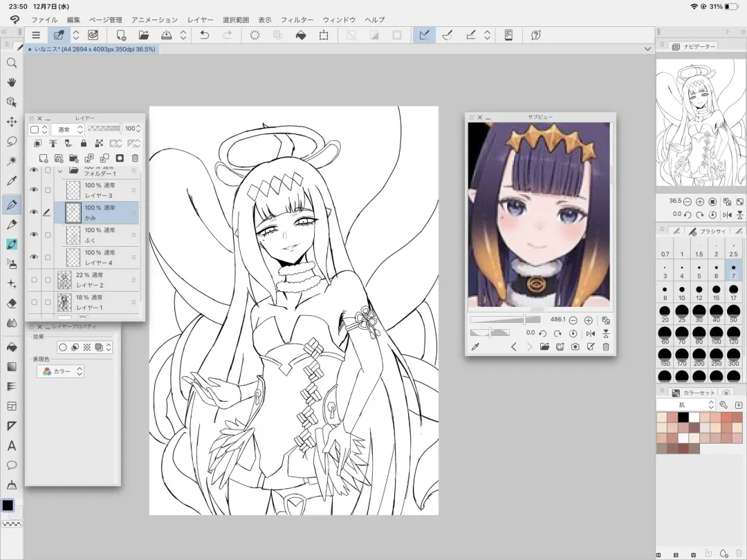Toggle visibility of レイヤー 3

click(33, 190)
